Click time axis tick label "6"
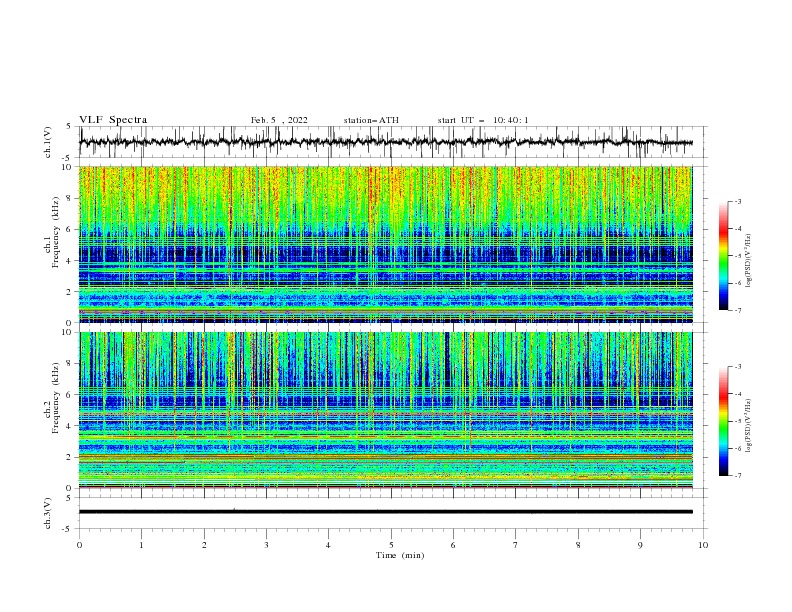This screenshot has height=612, width=792. tap(453, 545)
